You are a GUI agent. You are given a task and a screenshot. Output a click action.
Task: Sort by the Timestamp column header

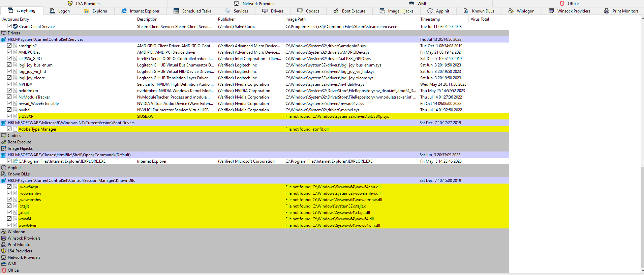443,19
